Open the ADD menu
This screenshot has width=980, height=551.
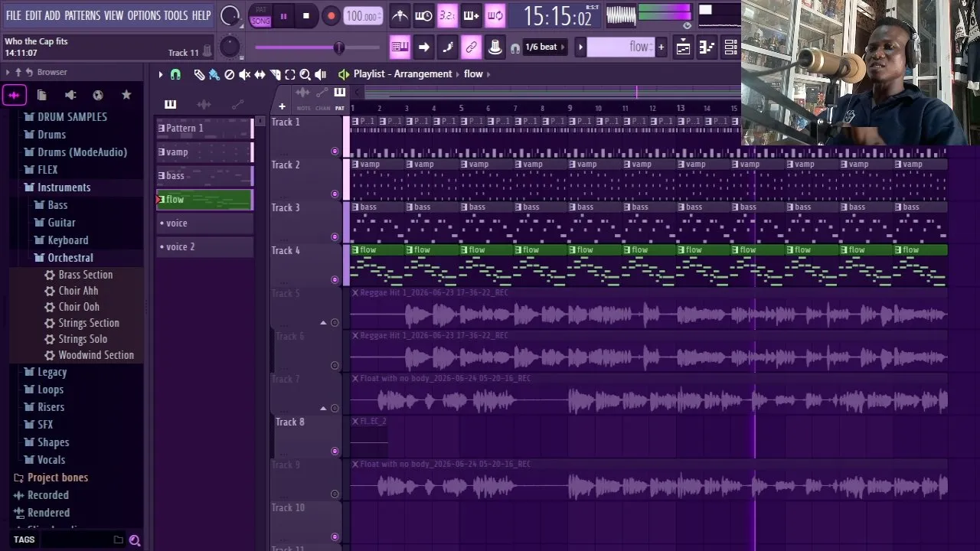(x=52, y=15)
